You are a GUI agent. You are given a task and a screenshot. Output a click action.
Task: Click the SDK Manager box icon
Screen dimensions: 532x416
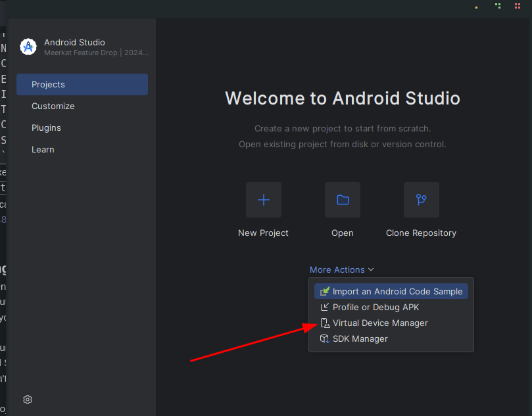click(x=325, y=338)
